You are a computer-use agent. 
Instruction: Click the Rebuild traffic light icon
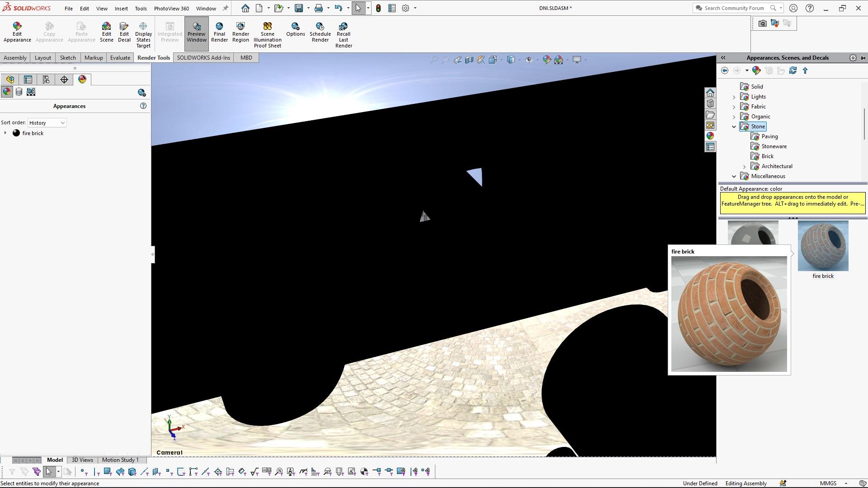click(378, 8)
